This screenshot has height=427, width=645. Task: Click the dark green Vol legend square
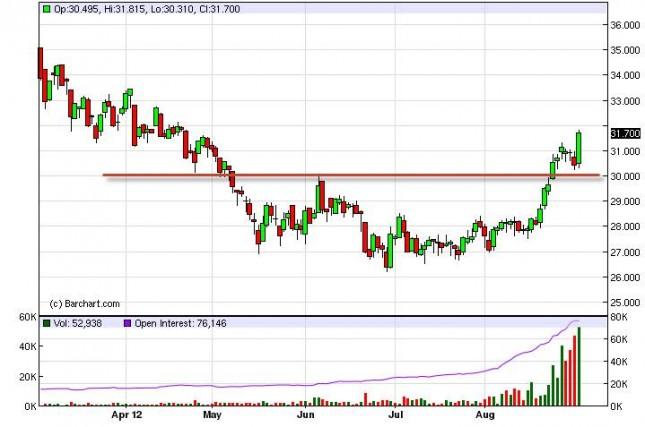click(x=46, y=323)
